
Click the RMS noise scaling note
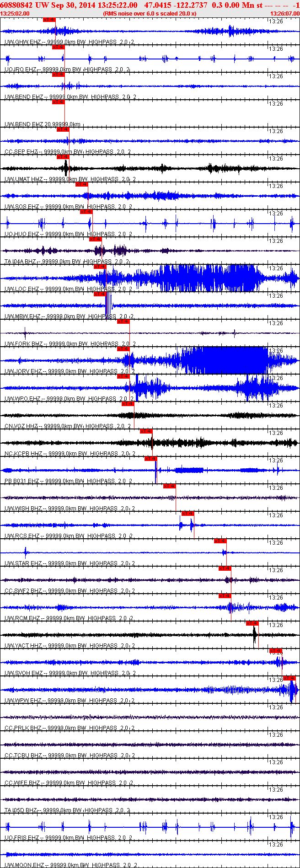(x=150, y=14)
